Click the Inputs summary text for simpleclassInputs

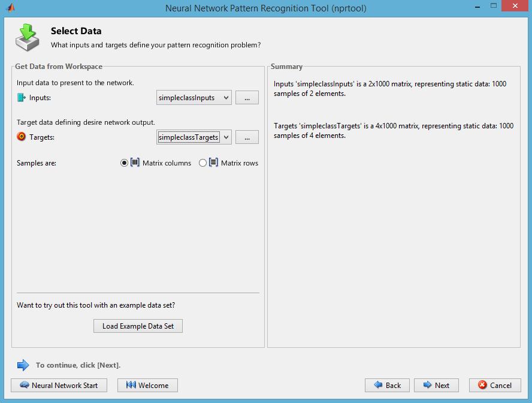pyautogui.click(x=390, y=89)
